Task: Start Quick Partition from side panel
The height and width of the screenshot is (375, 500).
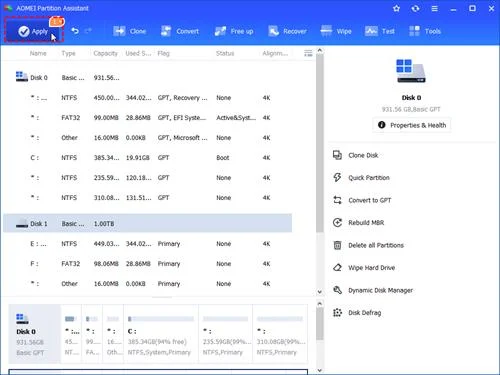Action: [361, 178]
